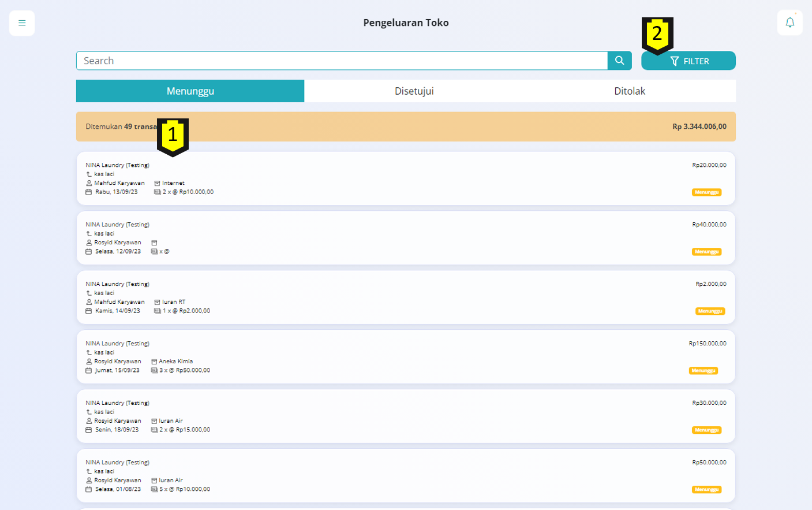The image size is (812, 510).
Task: Switch to the Ditolak tab
Action: [629, 91]
